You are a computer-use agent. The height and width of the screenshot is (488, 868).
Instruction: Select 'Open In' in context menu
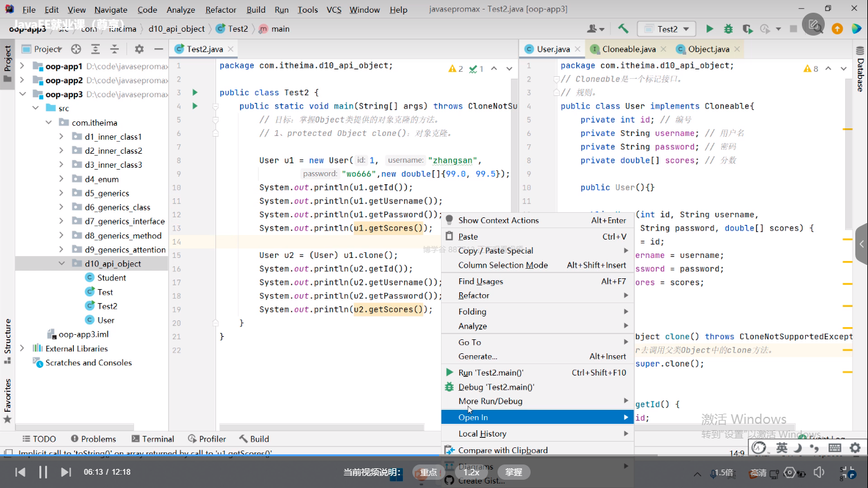(x=473, y=417)
